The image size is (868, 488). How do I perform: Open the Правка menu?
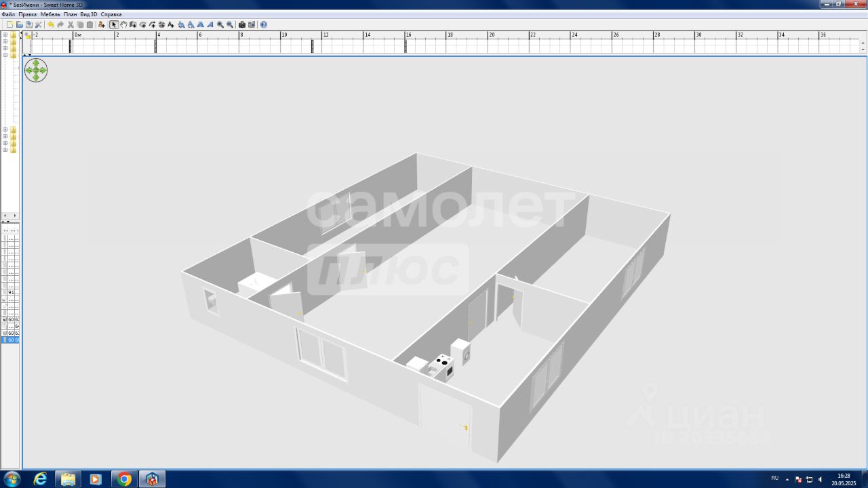(x=28, y=14)
